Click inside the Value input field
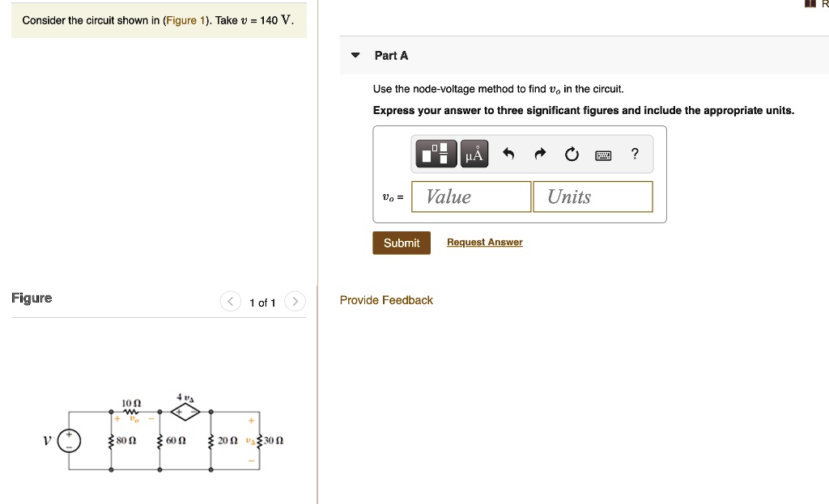This screenshot has height=504, width=829. (470, 196)
